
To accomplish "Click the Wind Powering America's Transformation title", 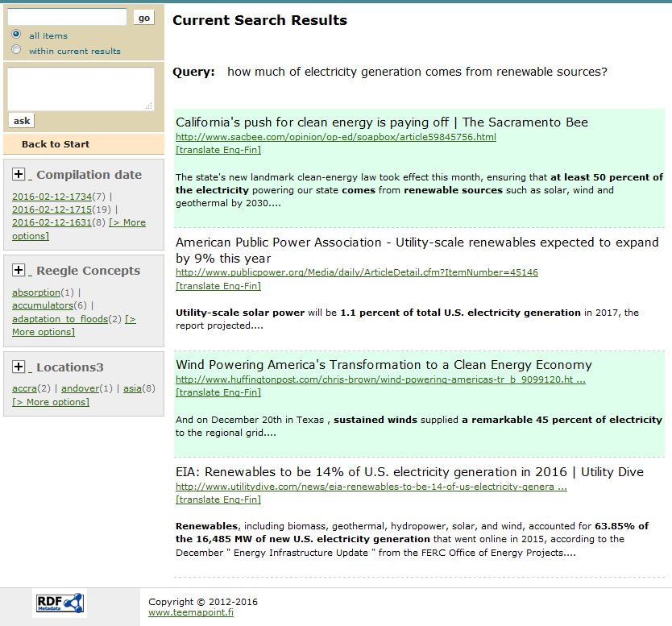I will (x=384, y=365).
